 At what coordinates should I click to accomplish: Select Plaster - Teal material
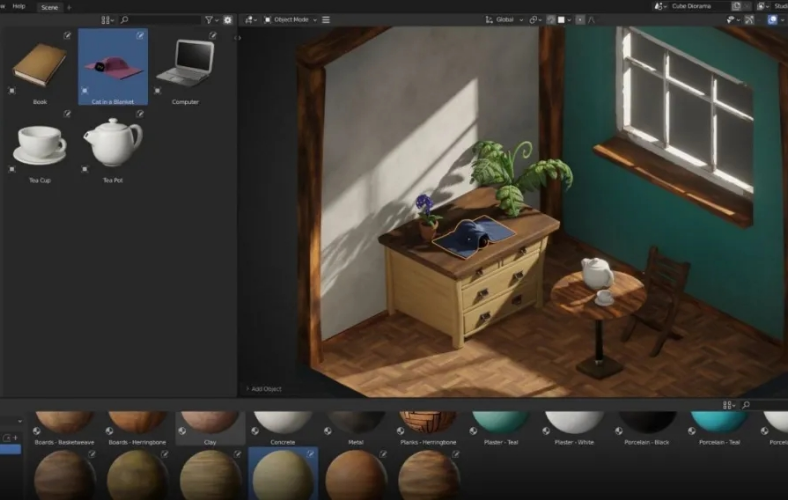click(501, 428)
